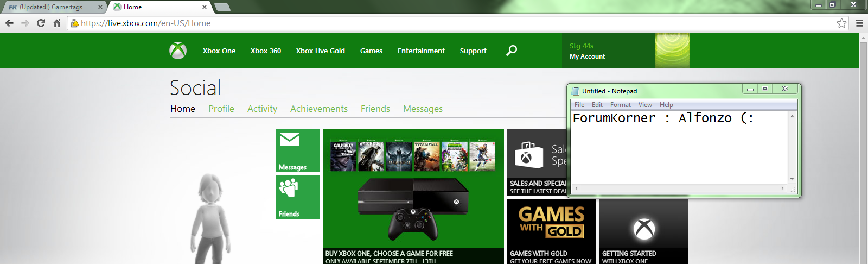Click the browser address bar URL
The image size is (868, 264).
pos(145,23)
